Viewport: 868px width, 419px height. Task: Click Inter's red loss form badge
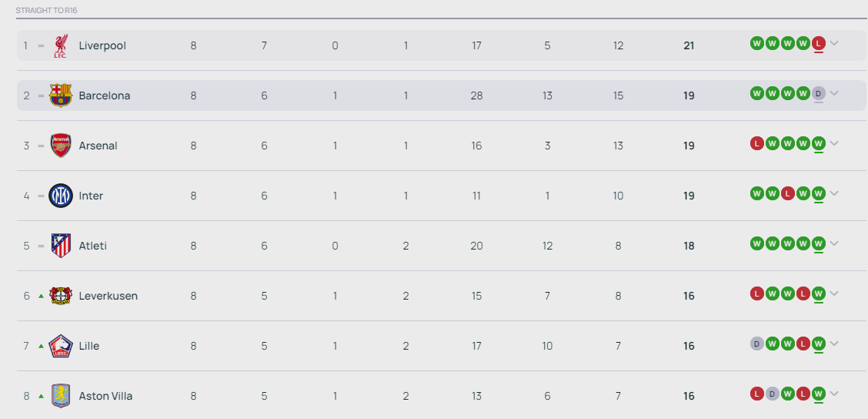[788, 193]
